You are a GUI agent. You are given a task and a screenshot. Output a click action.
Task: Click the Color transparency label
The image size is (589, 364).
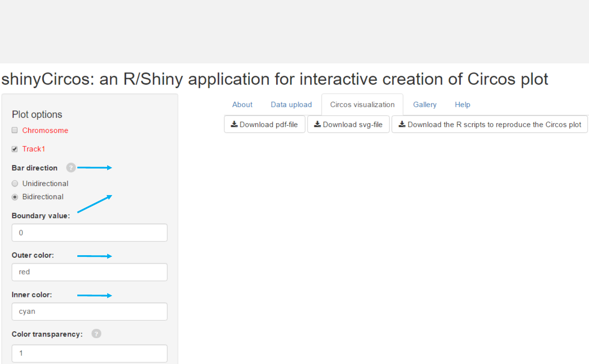click(x=47, y=334)
